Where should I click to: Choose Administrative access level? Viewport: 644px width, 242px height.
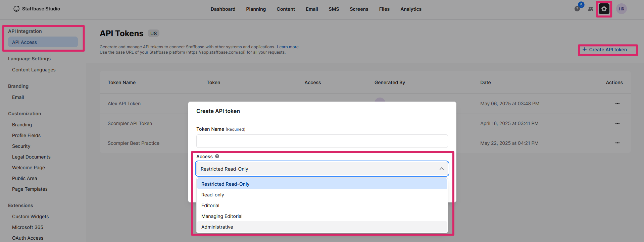pos(217,227)
